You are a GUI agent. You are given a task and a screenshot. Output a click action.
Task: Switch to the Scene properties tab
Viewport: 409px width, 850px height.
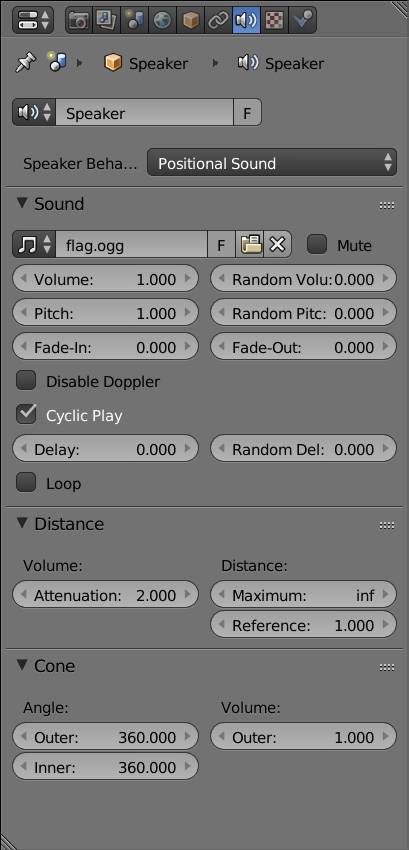[x=135, y=21]
